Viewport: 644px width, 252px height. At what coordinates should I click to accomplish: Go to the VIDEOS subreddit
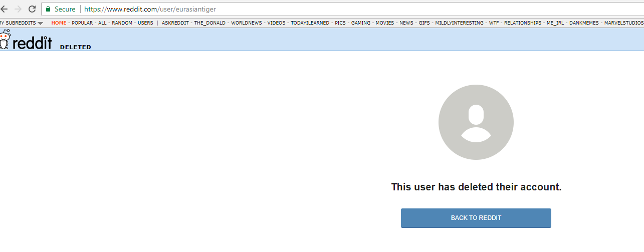point(276,23)
